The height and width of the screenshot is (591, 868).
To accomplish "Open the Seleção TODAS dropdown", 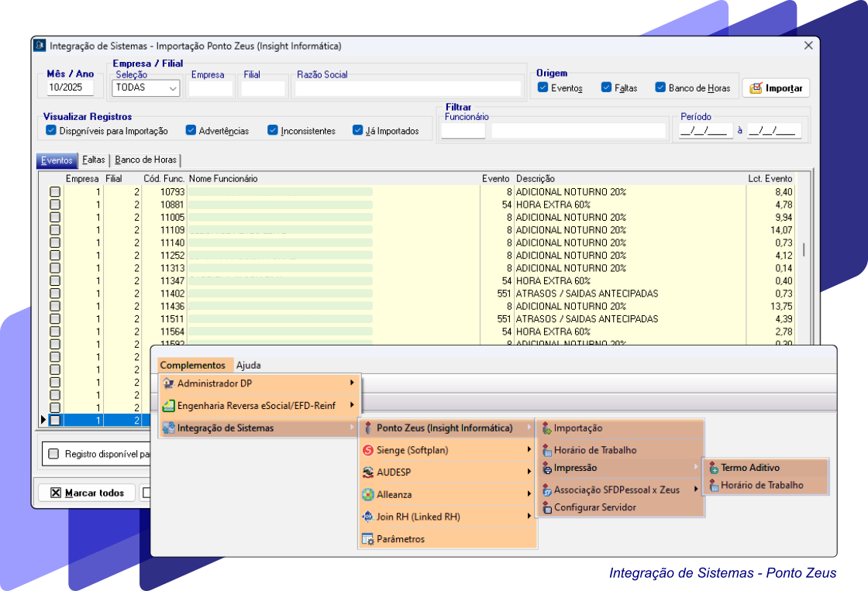I will coord(173,88).
